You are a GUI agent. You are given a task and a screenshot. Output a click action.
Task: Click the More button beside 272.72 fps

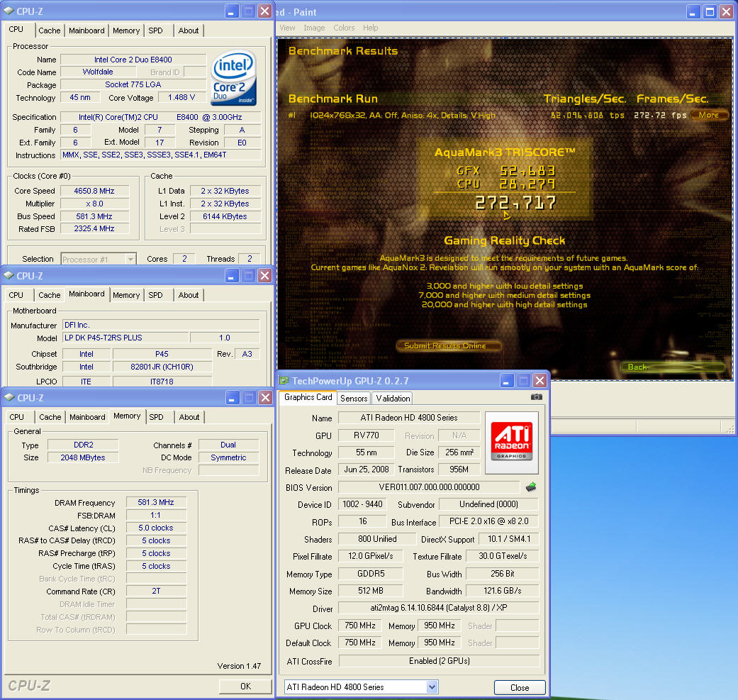[709, 115]
